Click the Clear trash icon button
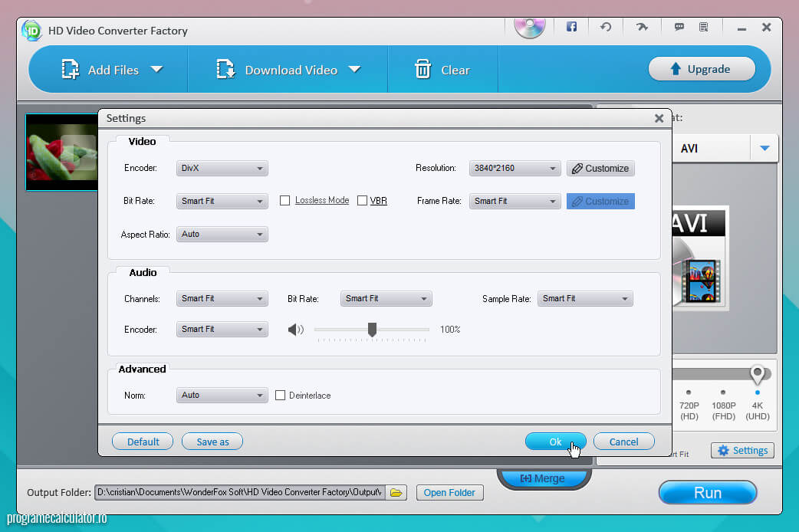Viewport: 799px width, 532px height. click(442, 70)
